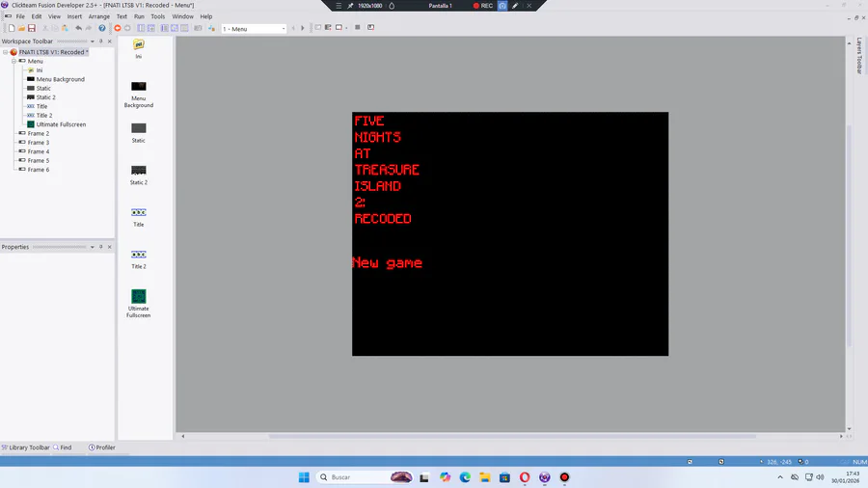The height and width of the screenshot is (488, 868).
Task: Open the File menu
Action: coord(20,16)
